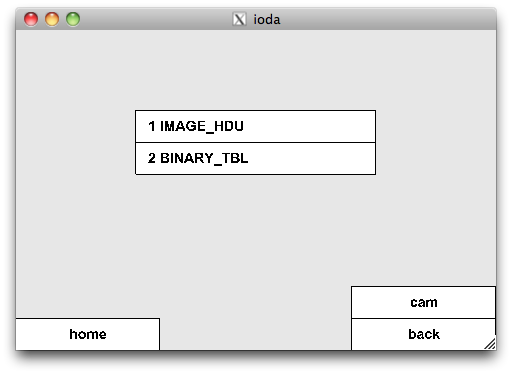
Task: Zoom the ioda window with green button
Action: coord(73,19)
